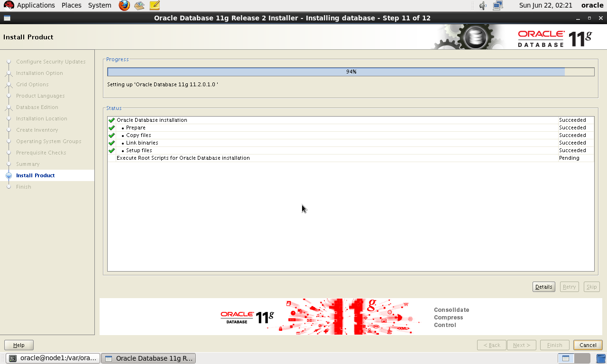Click the Cancel button
Image resolution: width=607 pixels, height=364 pixels.
click(588, 345)
